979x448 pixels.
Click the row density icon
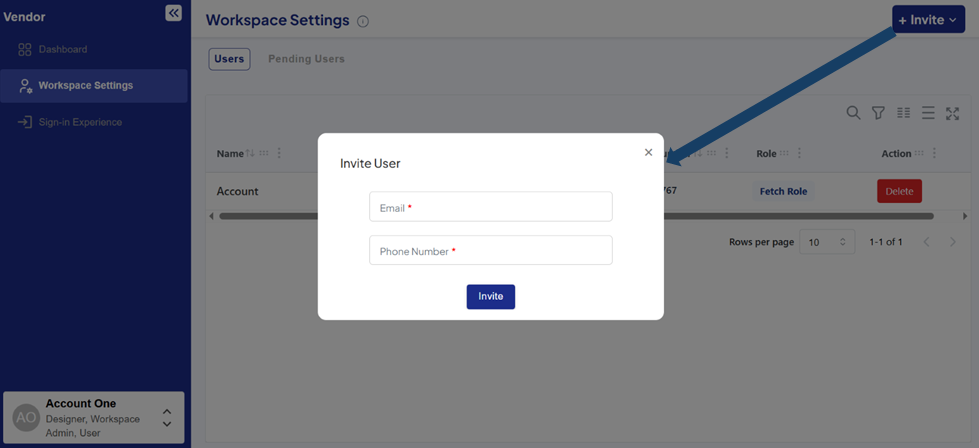click(928, 113)
